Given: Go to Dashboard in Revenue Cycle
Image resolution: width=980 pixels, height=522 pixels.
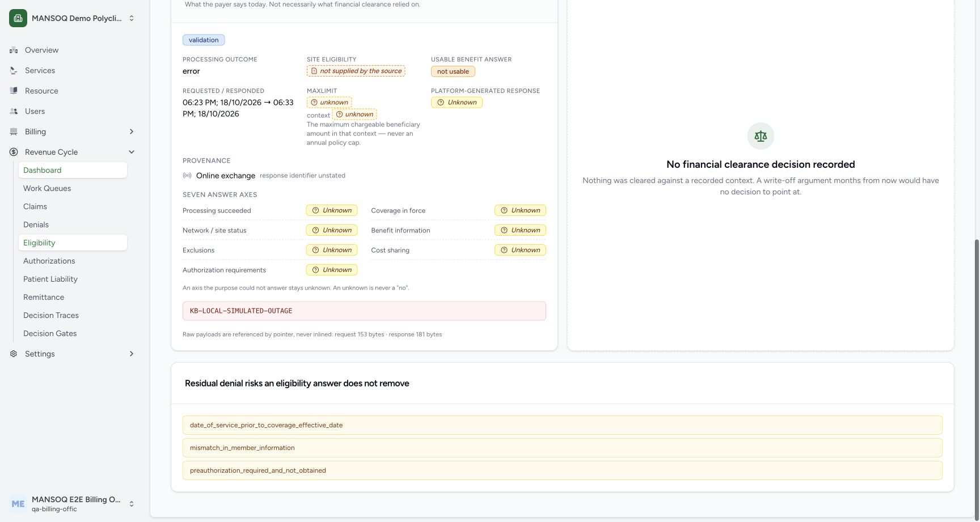Looking at the screenshot, I should click(73, 170).
